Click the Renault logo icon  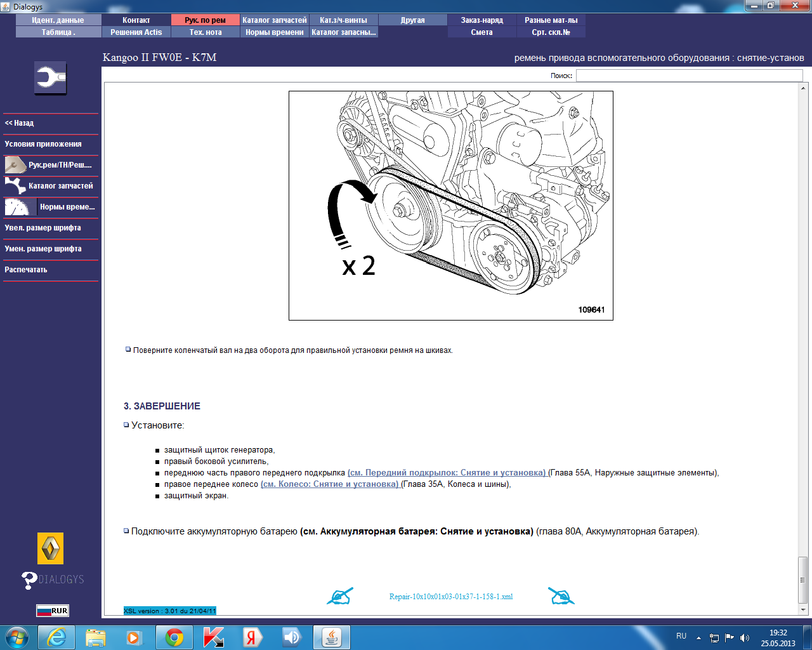[51, 548]
